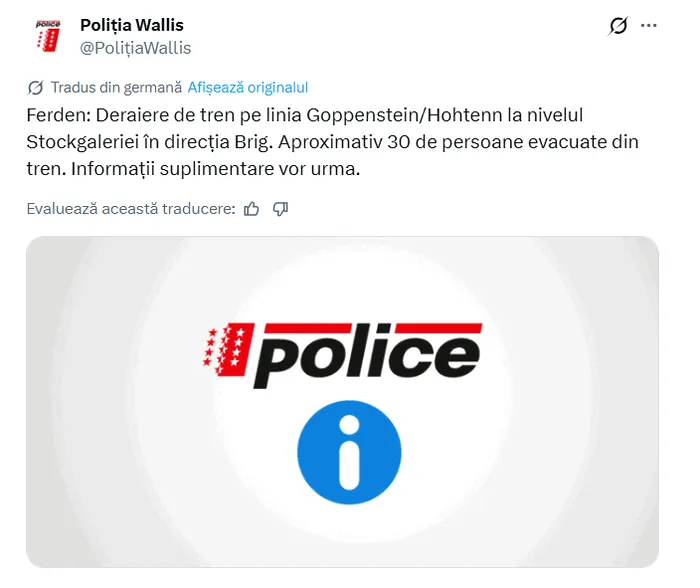Open the attached police info image
The height and width of the screenshot is (588, 700).
pos(342,402)
